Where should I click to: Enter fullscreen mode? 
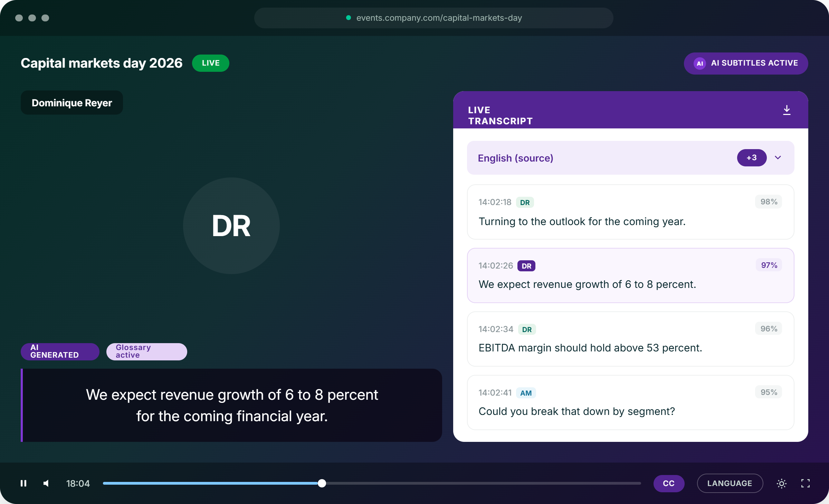coord(806,483)
